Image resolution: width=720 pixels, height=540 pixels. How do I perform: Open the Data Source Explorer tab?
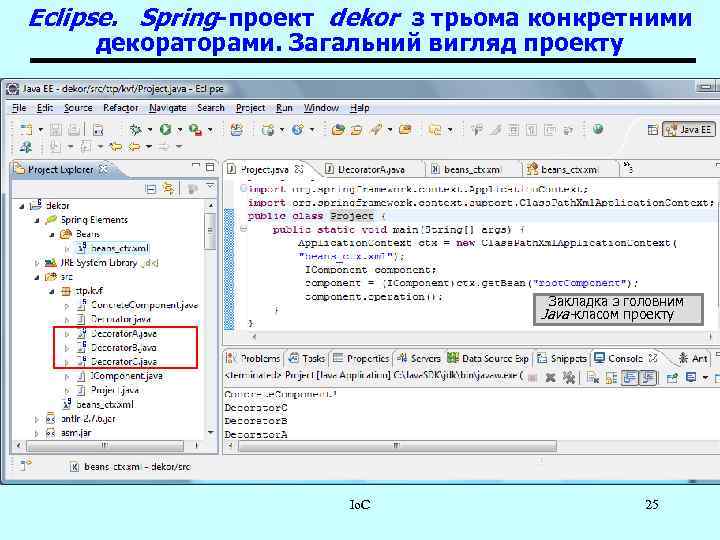pos(490,358)
